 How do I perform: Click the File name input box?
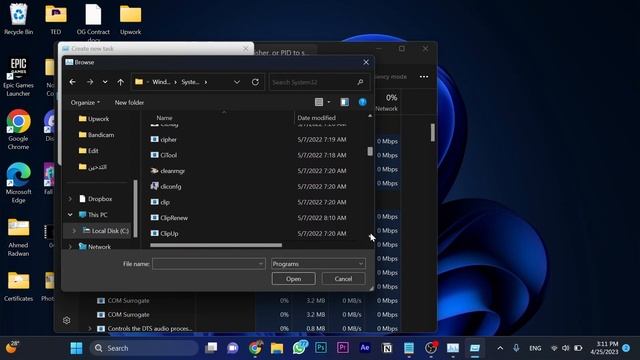click(x=209, y=264)
